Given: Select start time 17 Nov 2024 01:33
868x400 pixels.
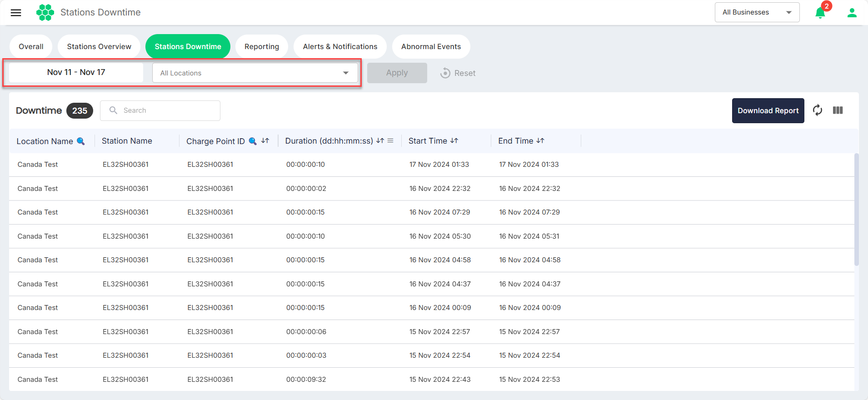Looking at the screenshot, I should (x=439, y=165).
